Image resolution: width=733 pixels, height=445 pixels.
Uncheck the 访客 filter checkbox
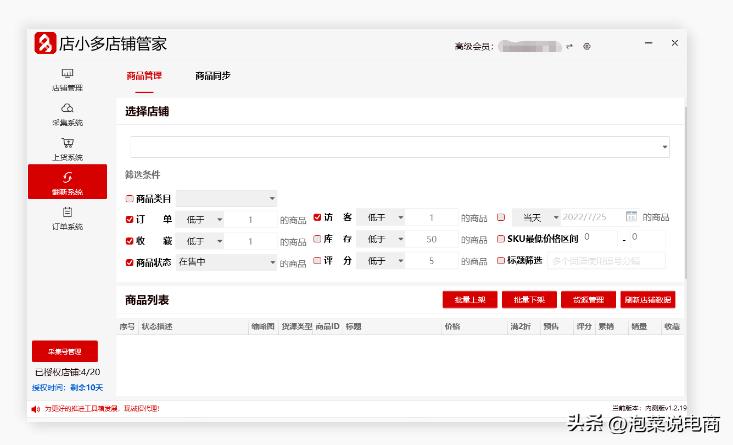click(317, 217)
